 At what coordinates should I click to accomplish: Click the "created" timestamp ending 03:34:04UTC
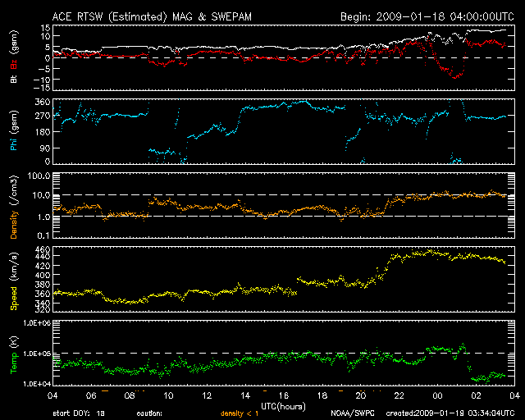[450, 413]
